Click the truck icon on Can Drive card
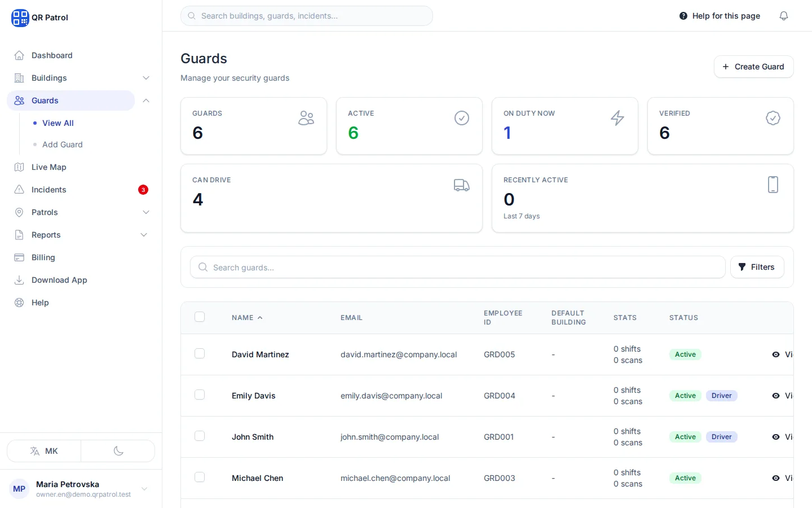 [x=462, y=185]
